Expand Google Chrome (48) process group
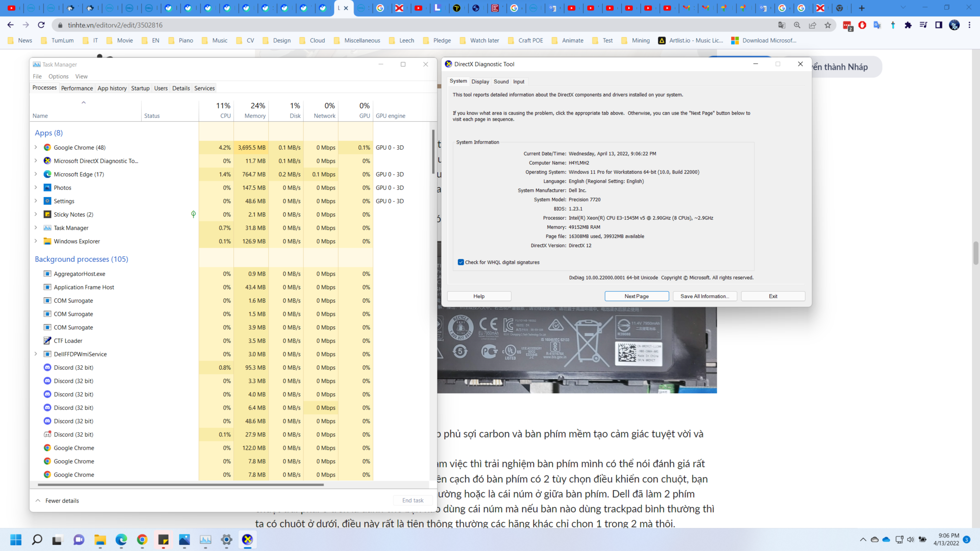980x551 pixels. 36,147
